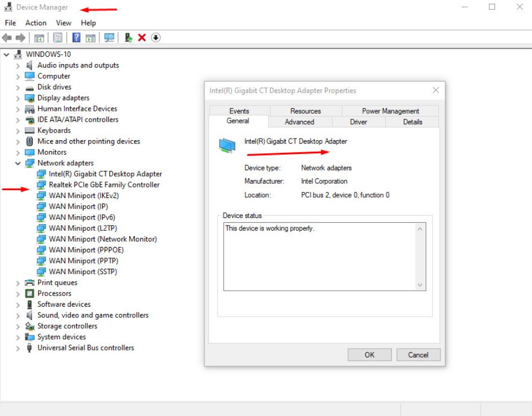Click the Disable device down-arrow icon

point(156,38)
